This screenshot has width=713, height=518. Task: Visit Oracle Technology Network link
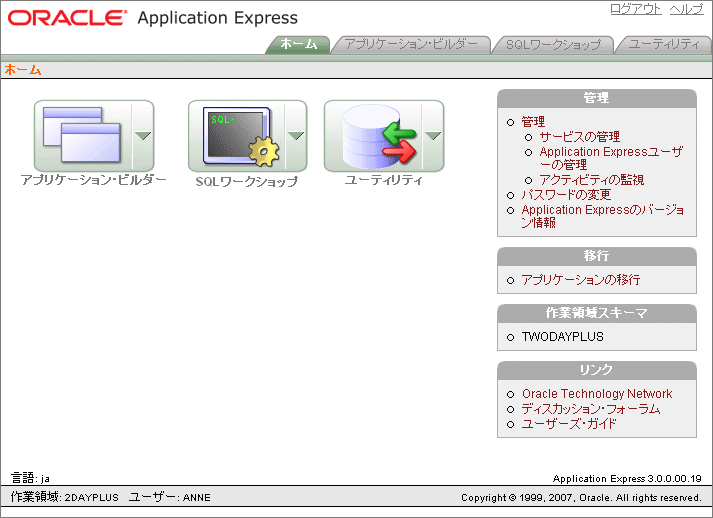(x=597, y=394)
